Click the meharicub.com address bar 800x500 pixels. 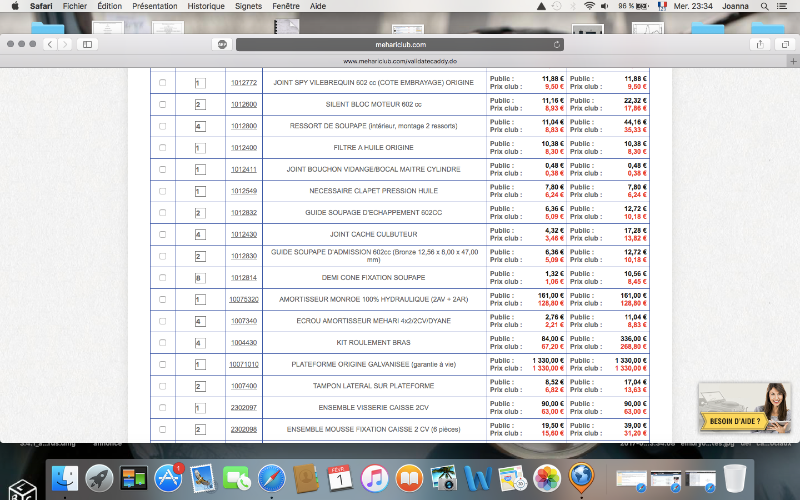(400, 44)
